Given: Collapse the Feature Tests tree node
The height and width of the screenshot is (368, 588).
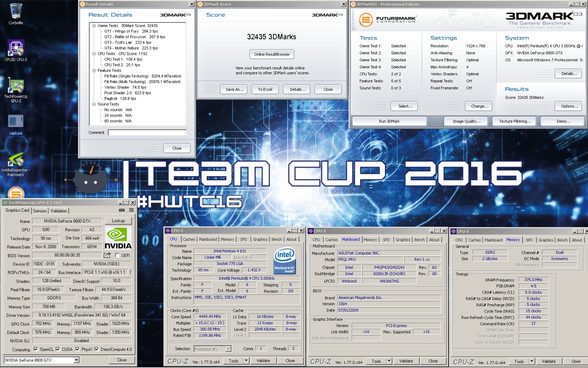Looking at the screenshot, I should (x=94, y=70).
